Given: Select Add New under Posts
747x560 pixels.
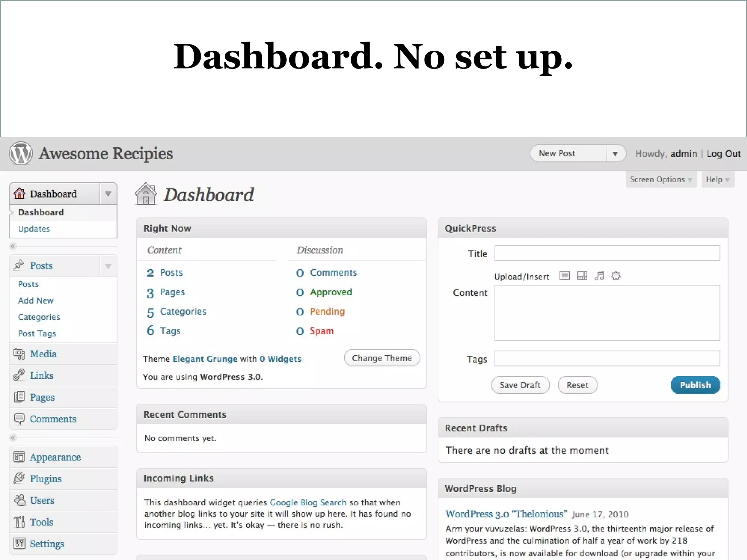Looking at the screenshot, I should pos(36,300).
